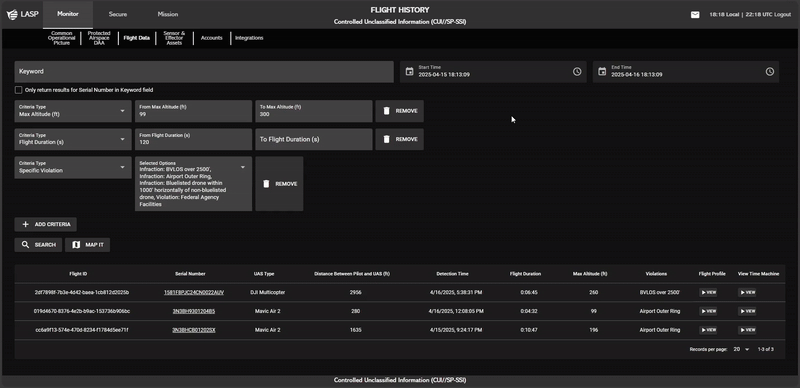View time machine for serial 3N3BH9301204B5
The width and height of the screenshot is (800, 388).
[x=747, y=311]
